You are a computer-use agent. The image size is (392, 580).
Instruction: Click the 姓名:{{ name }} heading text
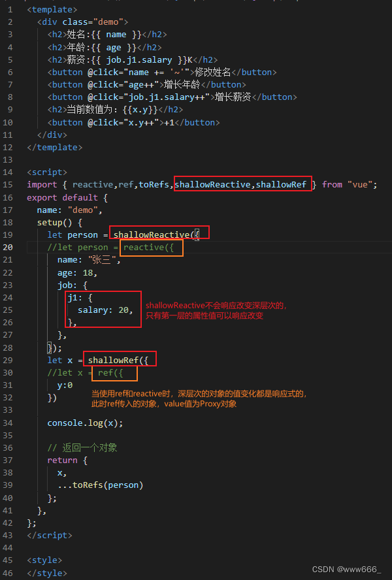point(105,35)
